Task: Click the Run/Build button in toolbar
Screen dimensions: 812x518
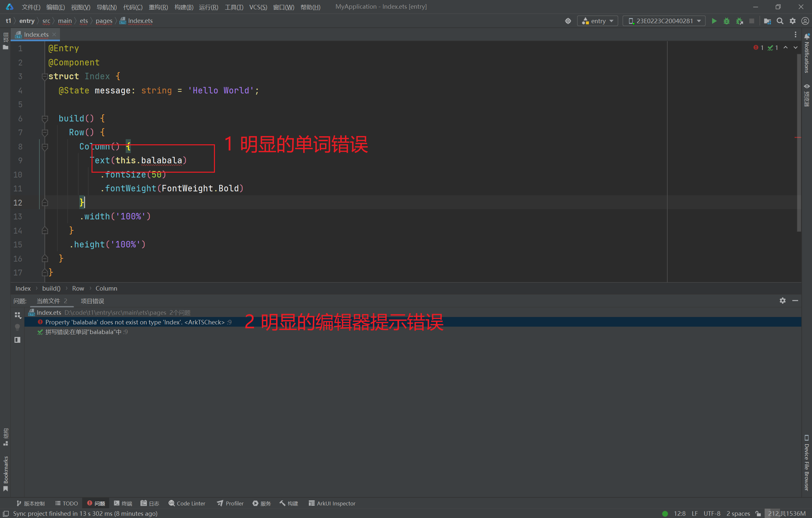Action: [x=714, y=21]
